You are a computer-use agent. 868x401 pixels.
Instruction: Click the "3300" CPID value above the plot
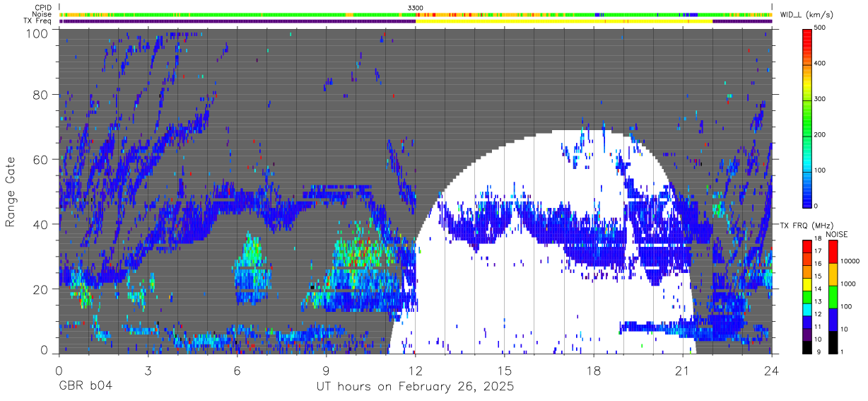click(416, 8)
